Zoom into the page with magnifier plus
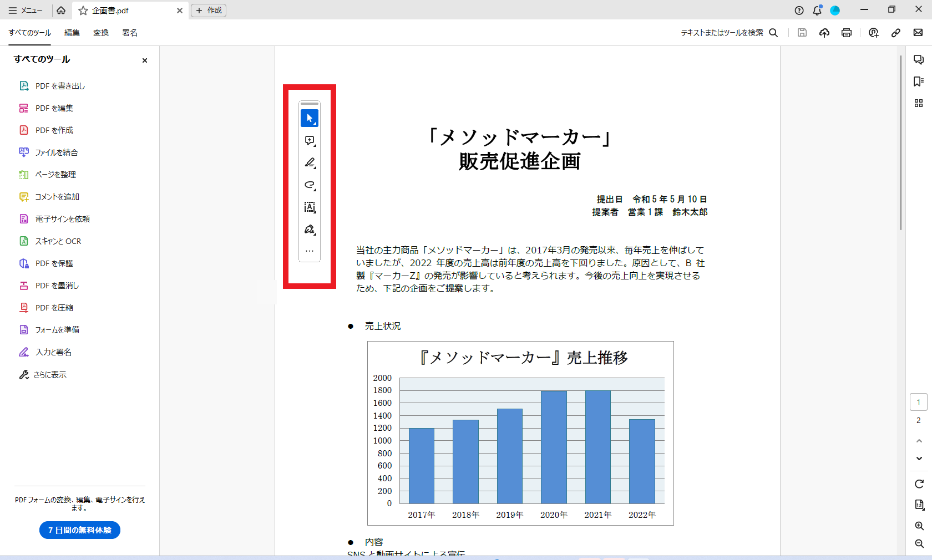The image size is (932, 560). click(x=919, y=527)
